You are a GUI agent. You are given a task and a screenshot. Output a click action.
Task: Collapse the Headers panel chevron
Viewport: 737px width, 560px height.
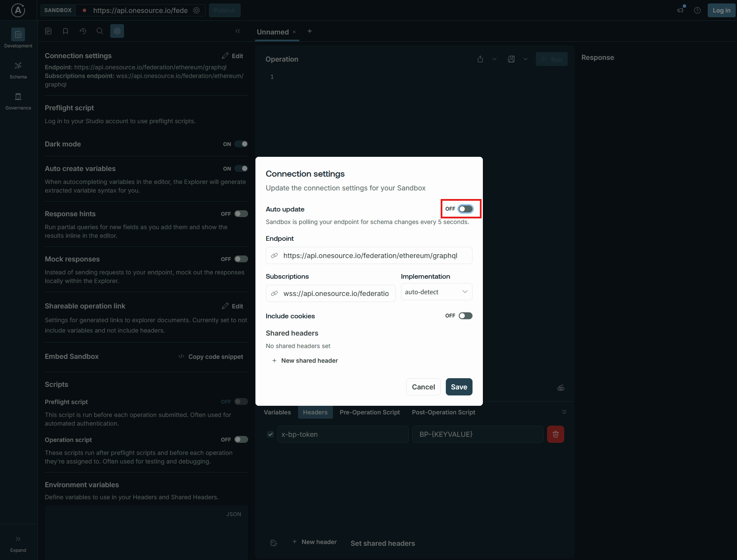(564, 412)
